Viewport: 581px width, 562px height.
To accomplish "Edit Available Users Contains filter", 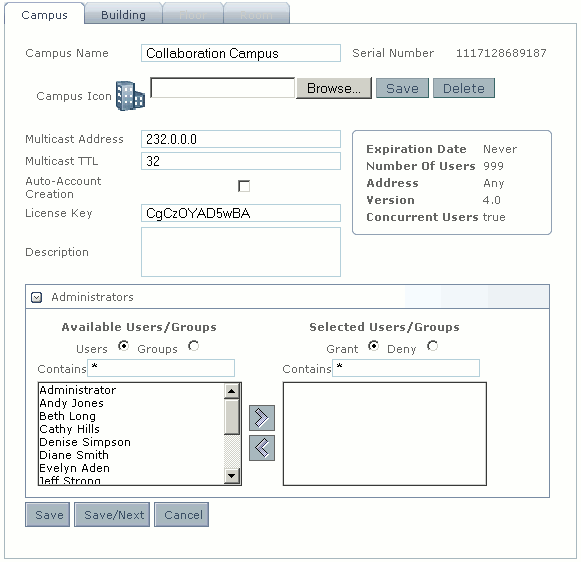I will [x=161, y=368].
